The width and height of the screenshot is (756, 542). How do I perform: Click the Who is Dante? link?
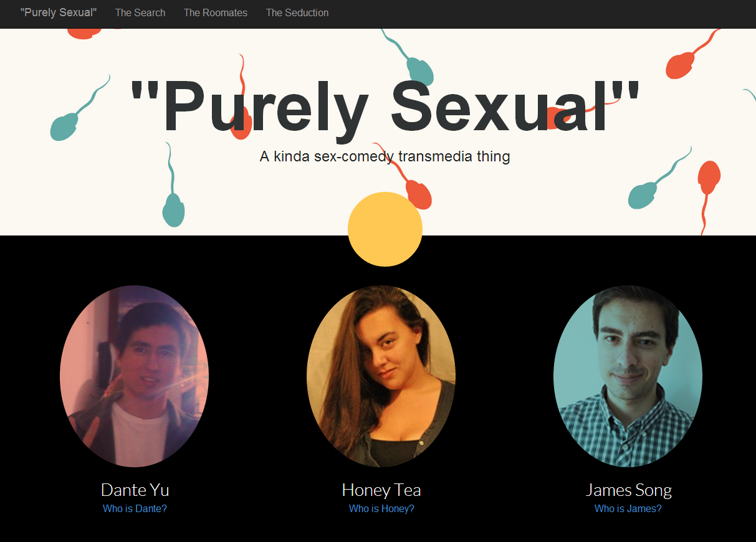(x=135, y=508)
